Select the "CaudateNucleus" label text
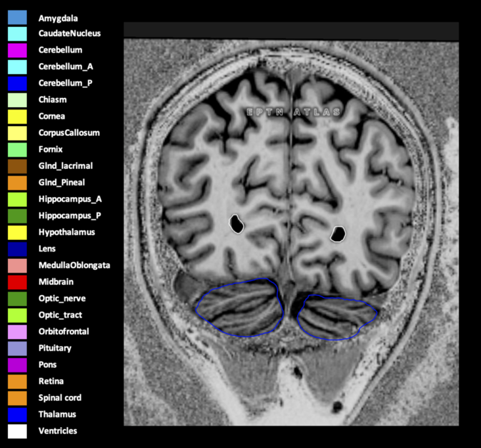 coord(70,33)
